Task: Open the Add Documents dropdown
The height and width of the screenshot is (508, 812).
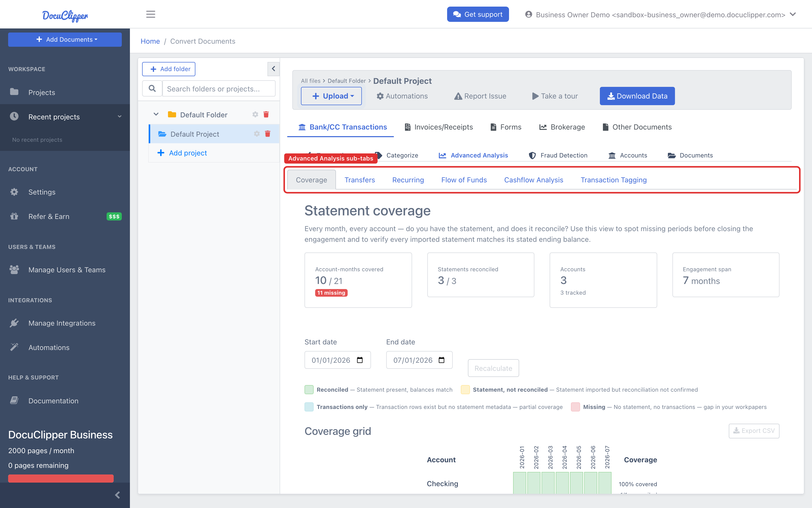Action: click(65, 39)
